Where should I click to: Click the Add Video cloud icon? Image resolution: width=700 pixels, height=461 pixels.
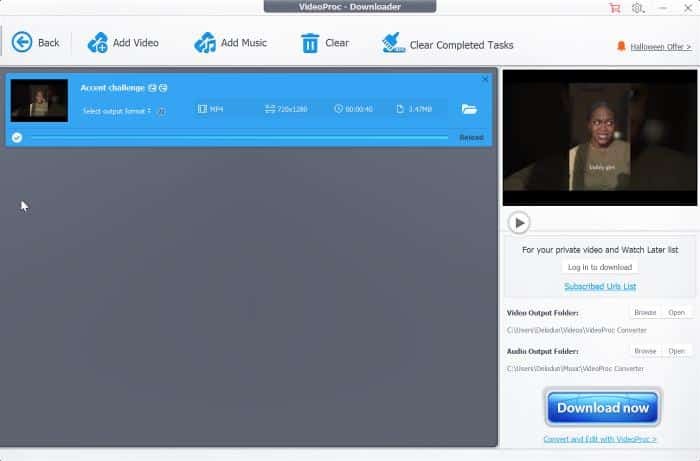98,43
